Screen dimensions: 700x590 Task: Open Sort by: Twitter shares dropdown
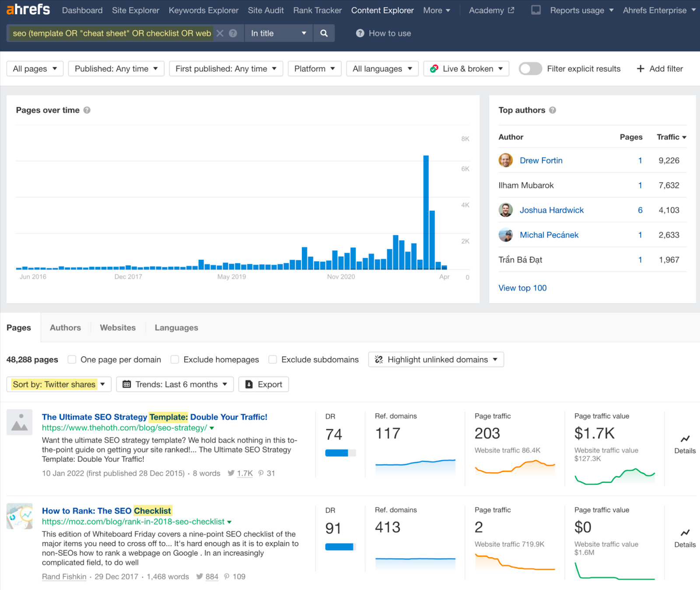[x=59, y=384]
